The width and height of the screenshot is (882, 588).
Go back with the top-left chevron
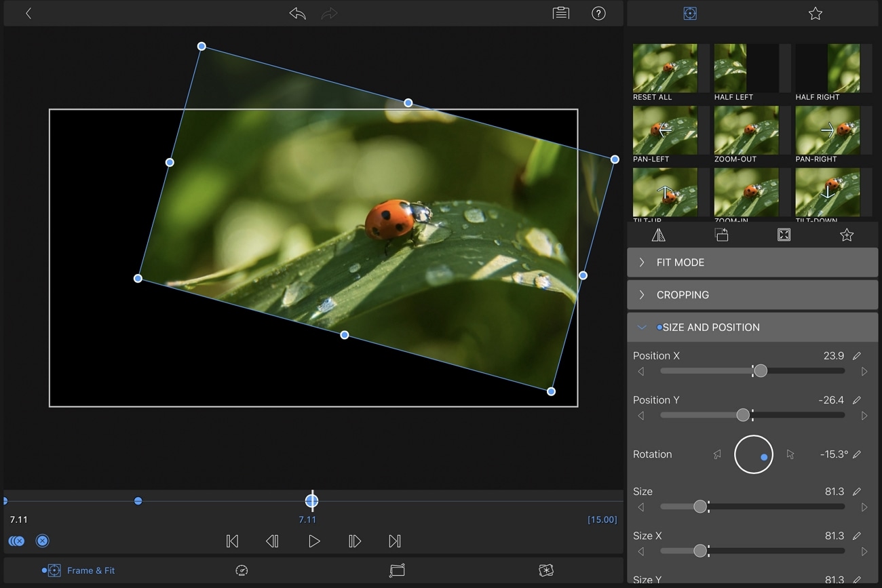tap(28, 14)
